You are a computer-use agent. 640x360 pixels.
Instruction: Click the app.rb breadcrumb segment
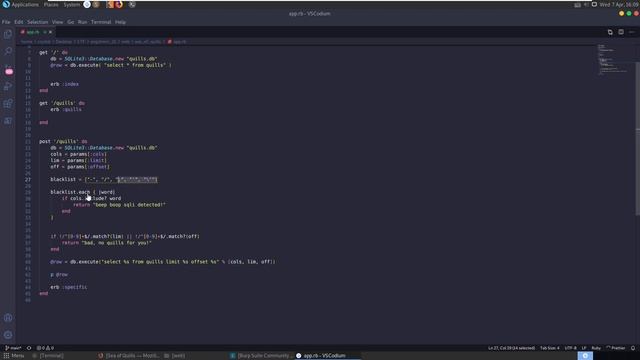[177, 42]
